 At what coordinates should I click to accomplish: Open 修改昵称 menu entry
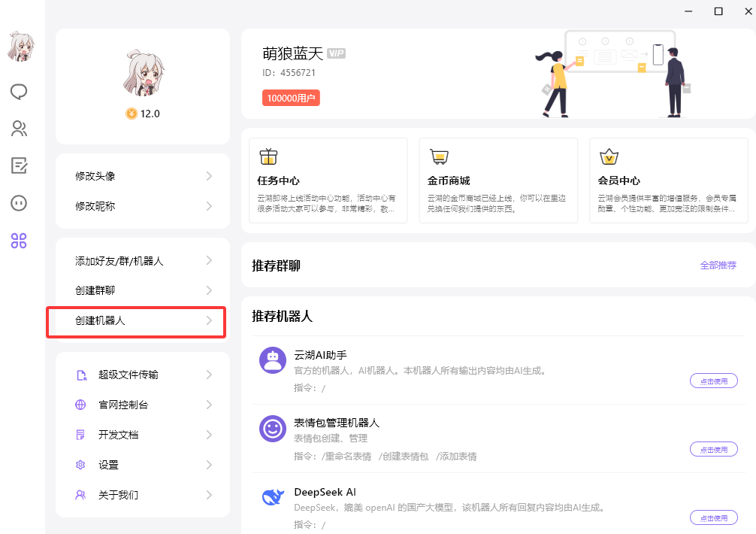click(143, 206)
